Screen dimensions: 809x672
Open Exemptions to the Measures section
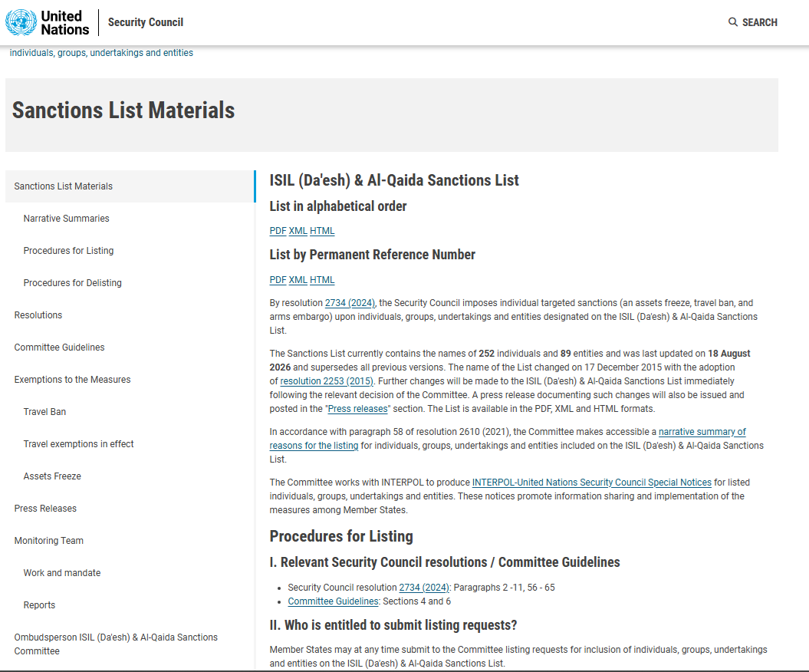72,380
